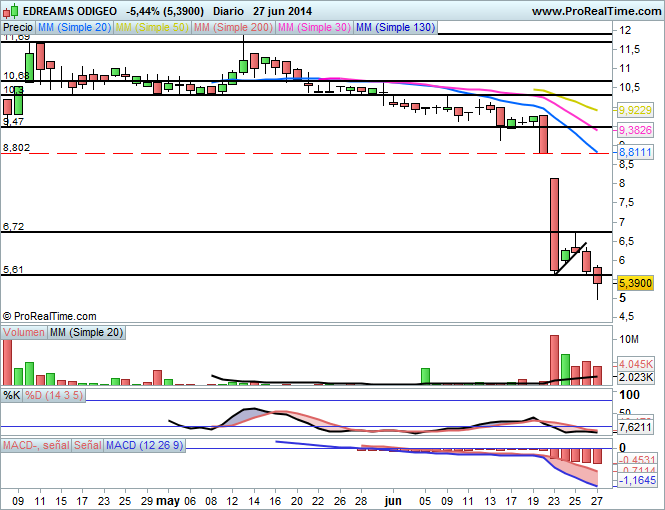Screen dimensions: 665x510
Task: Click the may label on the date axis
Action: [x=168, y=501]
